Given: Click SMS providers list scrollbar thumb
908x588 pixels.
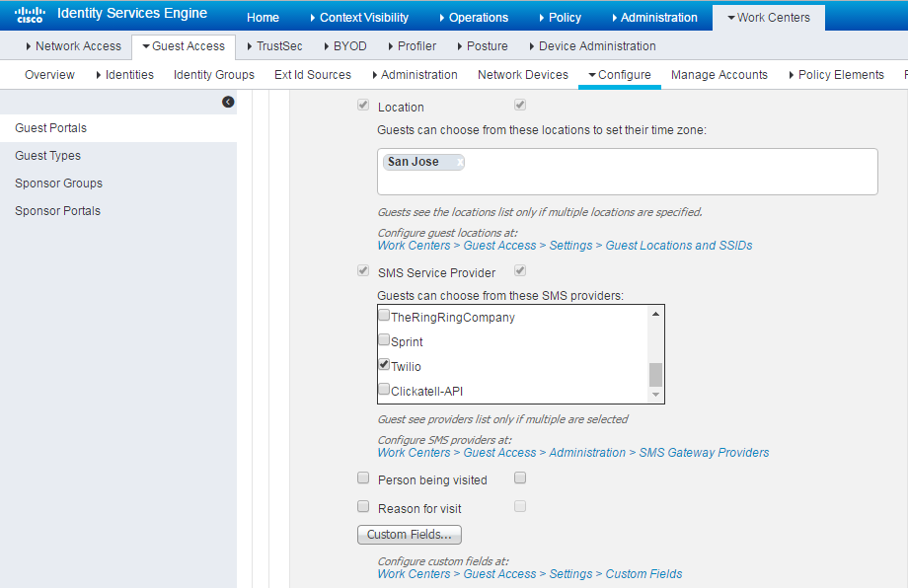Looking at the screenshot, I should pyautogui.click(x=655, y=375).
